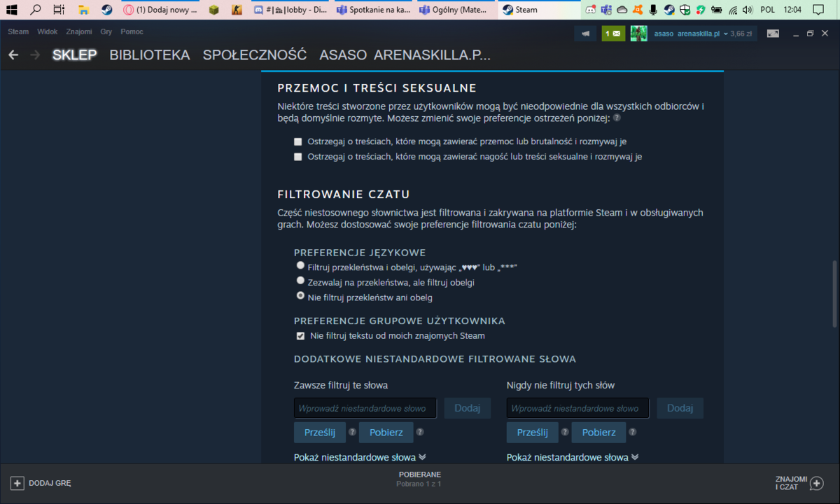Screen dimensions: 840x504
Task: Click Prześlij under 'Nigdy nie filtruj tych słów'
Action: 533,433
